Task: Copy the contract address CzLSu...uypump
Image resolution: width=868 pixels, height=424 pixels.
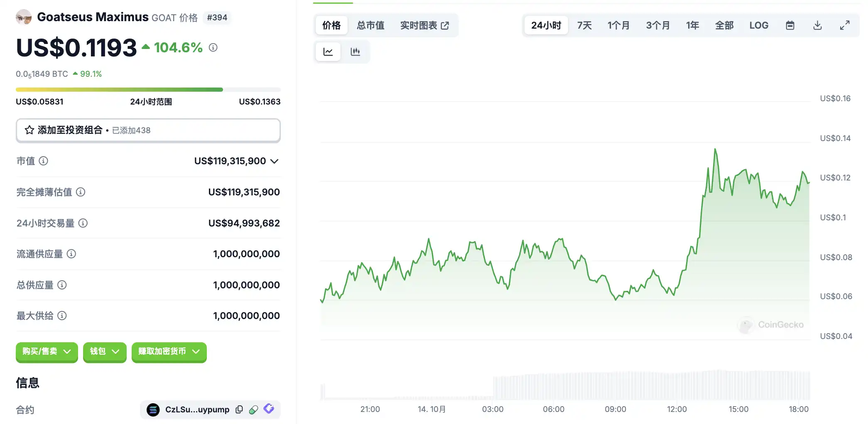Action: pyautogui.click(x=239, y=409)
